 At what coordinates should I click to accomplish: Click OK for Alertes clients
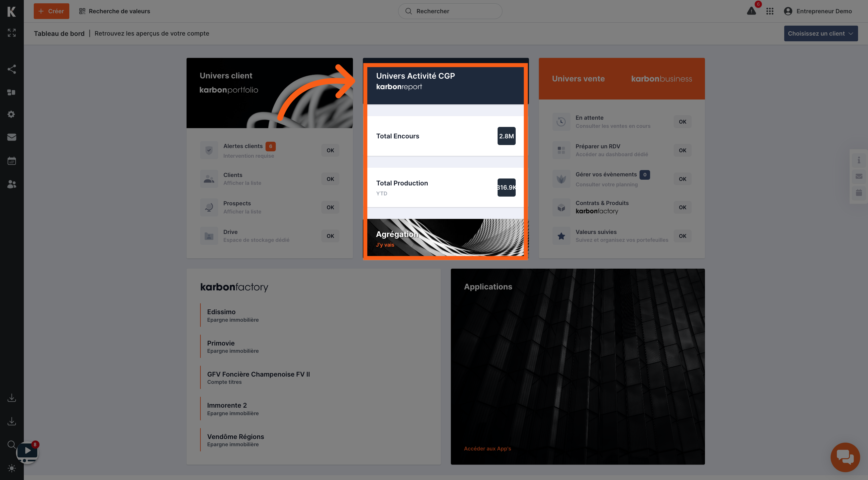(330, 150)
